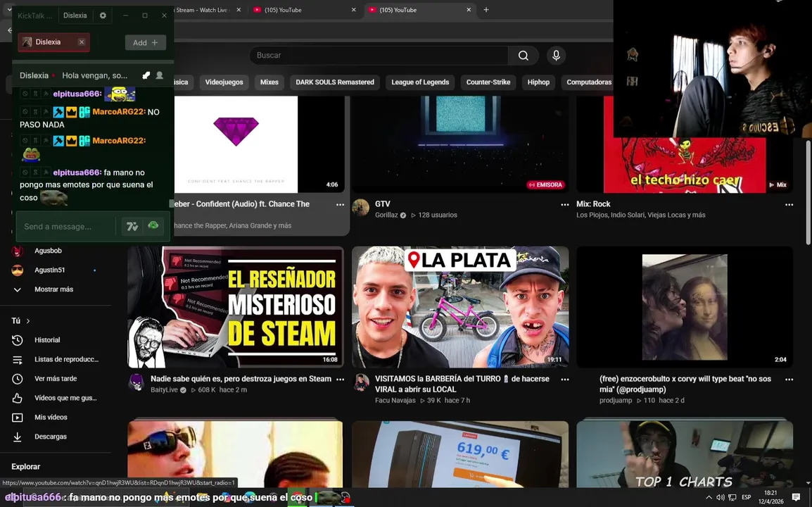
Task: Focus the YouTube Buscar search field
Action: (379, 56)
